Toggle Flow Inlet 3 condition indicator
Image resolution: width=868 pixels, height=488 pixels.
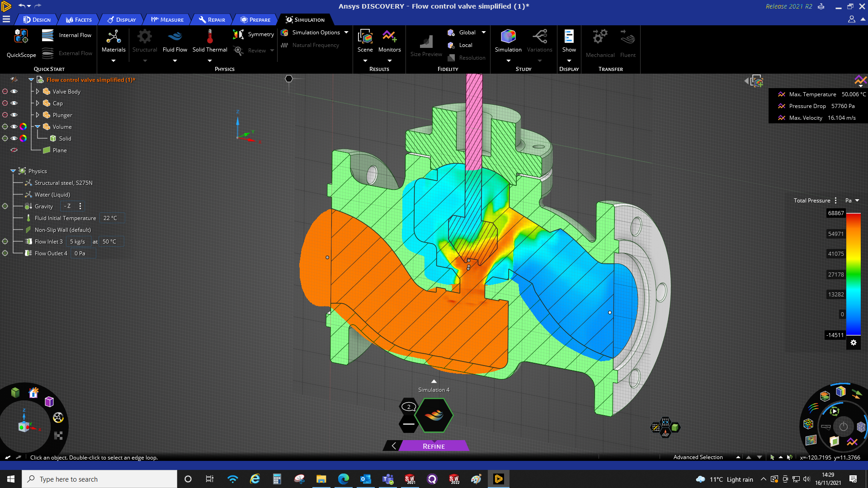(x=5, y=241)
